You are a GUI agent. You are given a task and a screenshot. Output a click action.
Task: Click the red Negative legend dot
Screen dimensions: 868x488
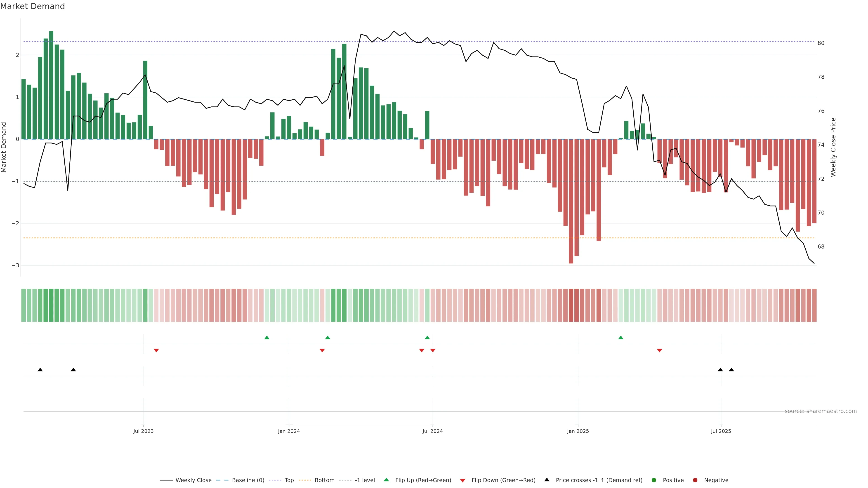point(695,480)
